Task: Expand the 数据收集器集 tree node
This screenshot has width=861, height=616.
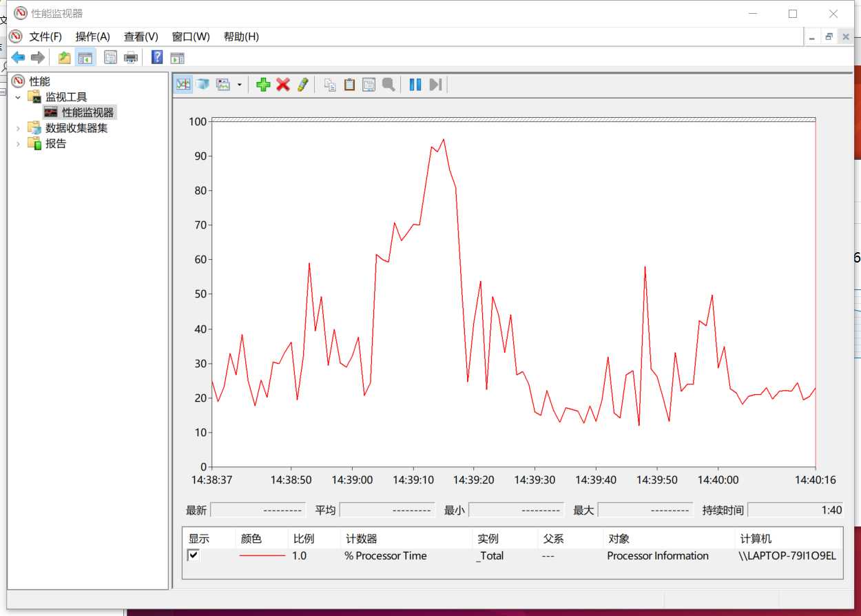Action: [x=18, y=128]
